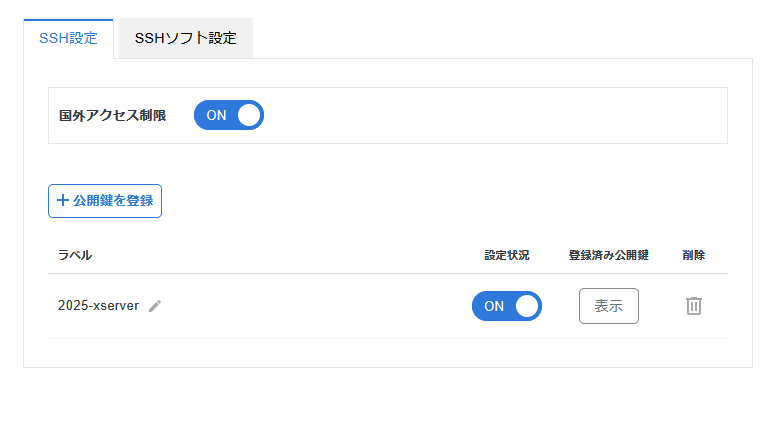Open the SSHソフト設定 tab
The width and height of the screenshot is (773, 436).
[185, 39]
